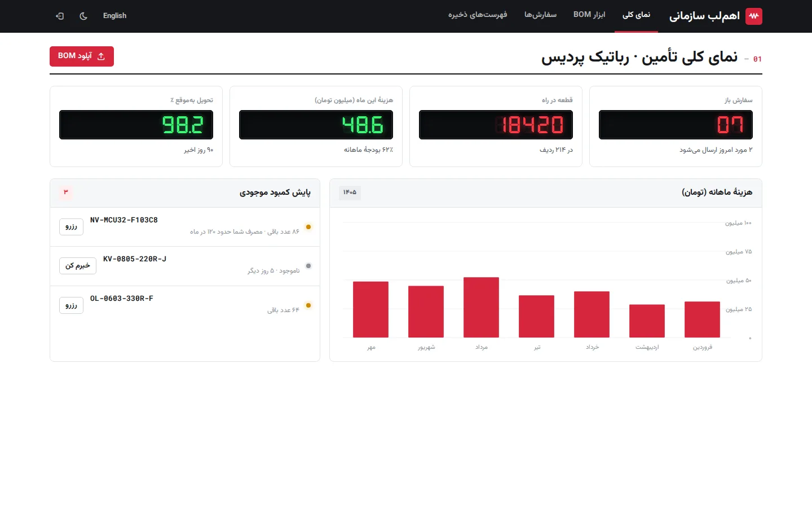Click the ۱۰۰ میلیون axis label
The image size is (812, 508).
[x=738, y=223]
